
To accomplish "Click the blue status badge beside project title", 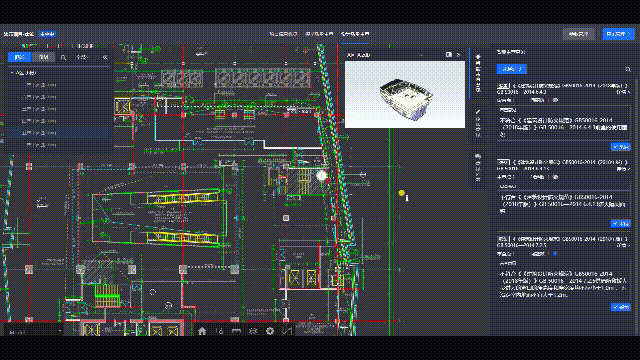I will tap(47, 34).
